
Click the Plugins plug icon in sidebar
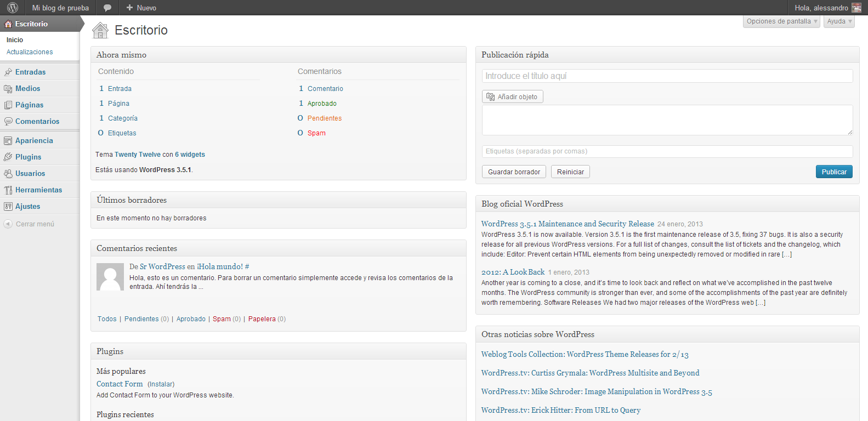tap(8, 157)
